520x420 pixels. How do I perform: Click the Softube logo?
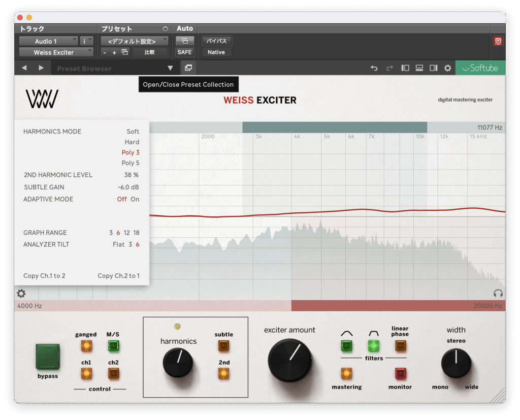480,68
